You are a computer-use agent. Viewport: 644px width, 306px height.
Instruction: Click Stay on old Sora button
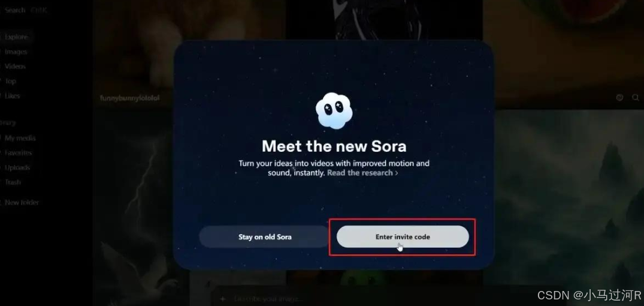(x=265, y=237)
